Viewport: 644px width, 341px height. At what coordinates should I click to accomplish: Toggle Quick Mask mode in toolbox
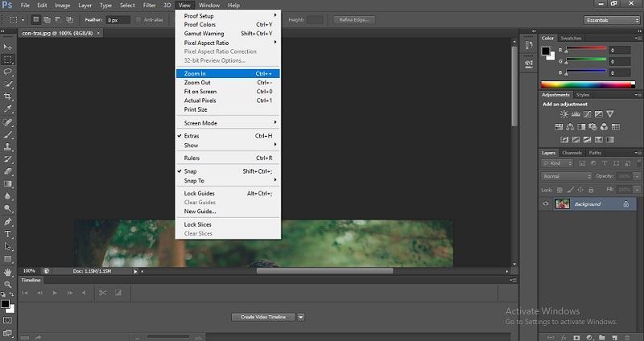click(8, 319)
